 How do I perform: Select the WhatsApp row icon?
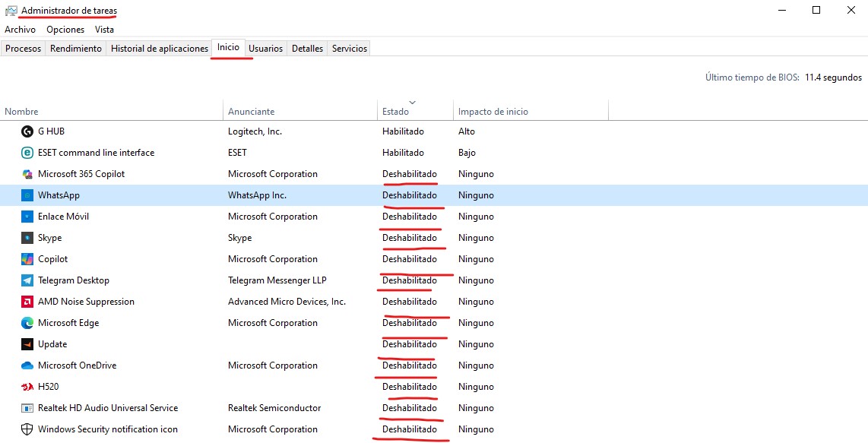coord(27,195)
